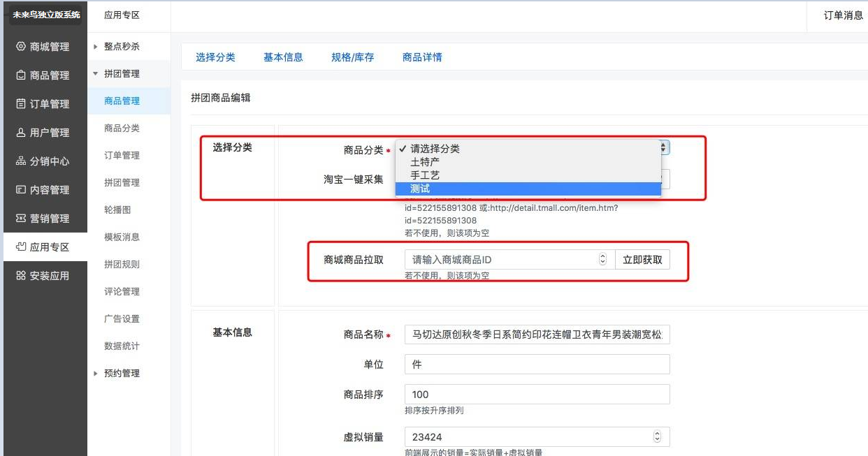Open the 数据统计 submenu item

122,346
